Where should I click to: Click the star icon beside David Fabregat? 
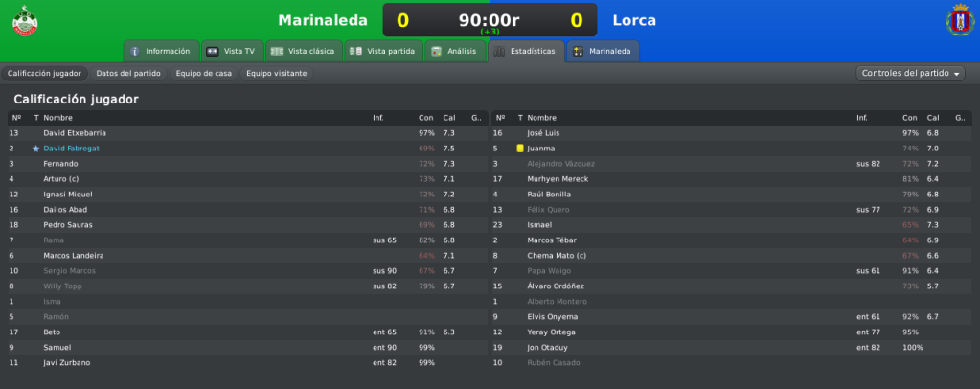tap(35, 149)
